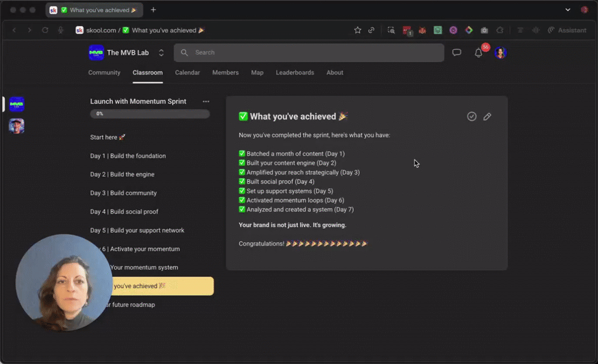Click the Search input field
The image size is (598, 364).
[x=309, y=52]
